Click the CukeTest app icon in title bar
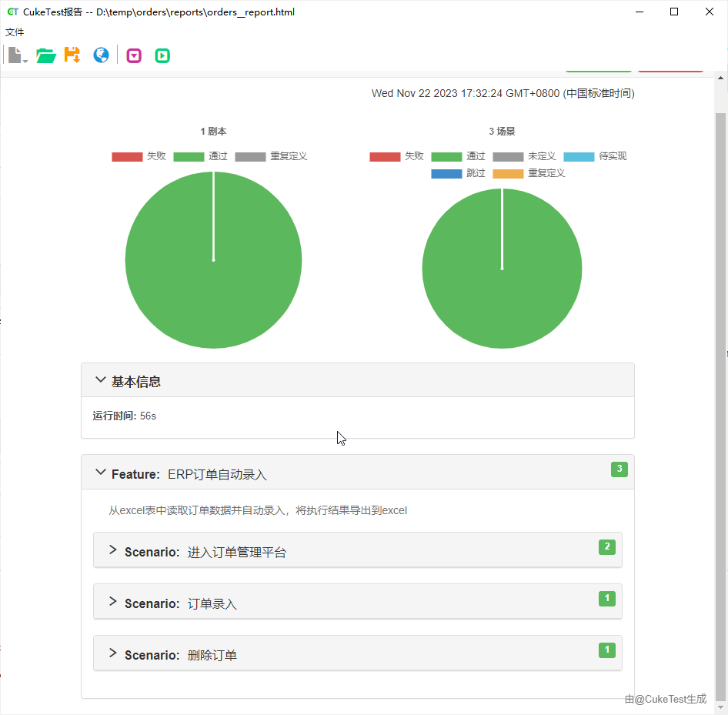This screenshot has height=715, width=728. coord(12,12)
